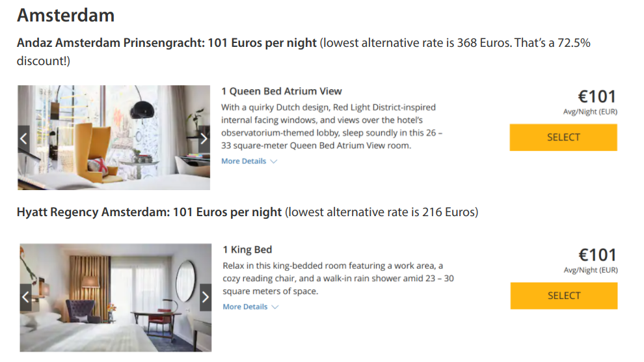Click the €101 price for King Bed room

[597, 255]
